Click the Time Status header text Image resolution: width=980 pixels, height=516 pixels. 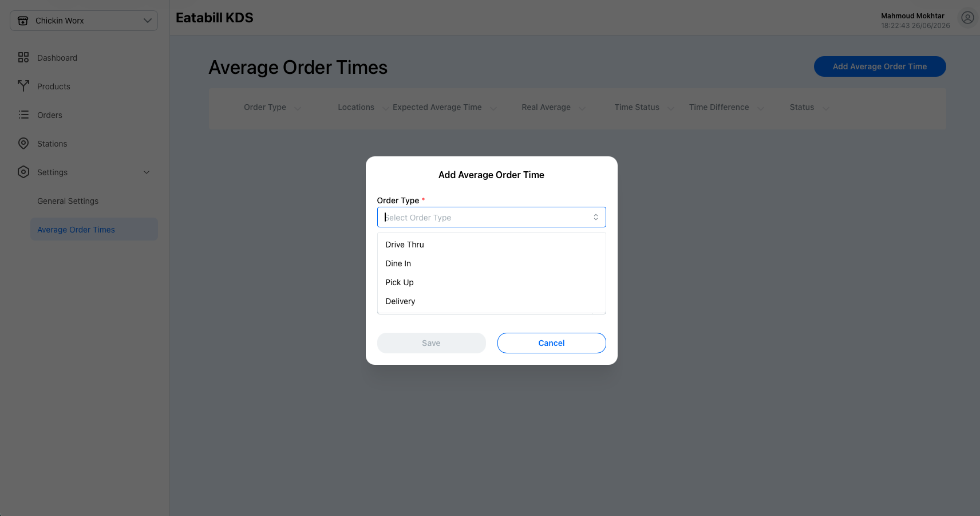637,107
